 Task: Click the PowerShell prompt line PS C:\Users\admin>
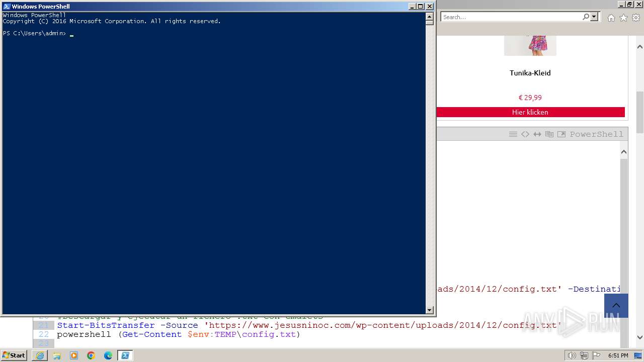[x=34, y=33]
